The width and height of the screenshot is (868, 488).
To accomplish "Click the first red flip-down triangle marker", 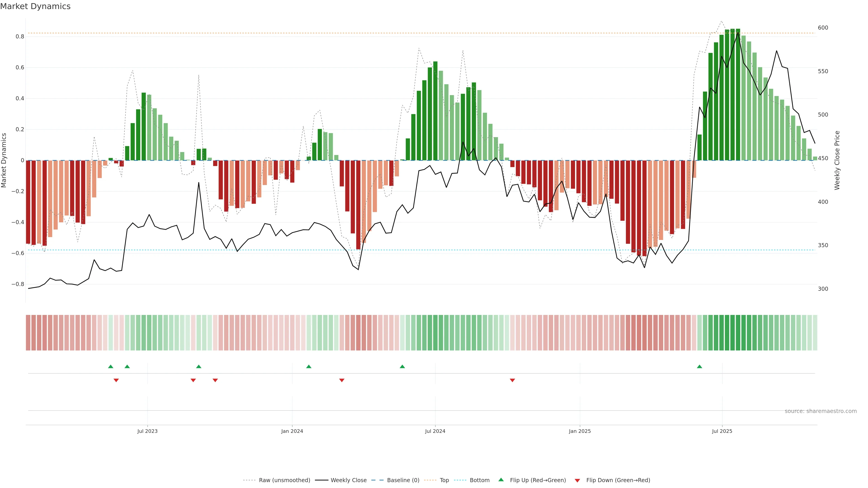I will [116, 380].
